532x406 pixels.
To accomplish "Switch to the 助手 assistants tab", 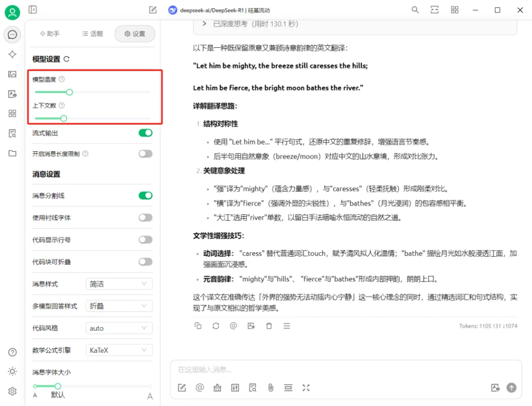I will click(50, 33).
